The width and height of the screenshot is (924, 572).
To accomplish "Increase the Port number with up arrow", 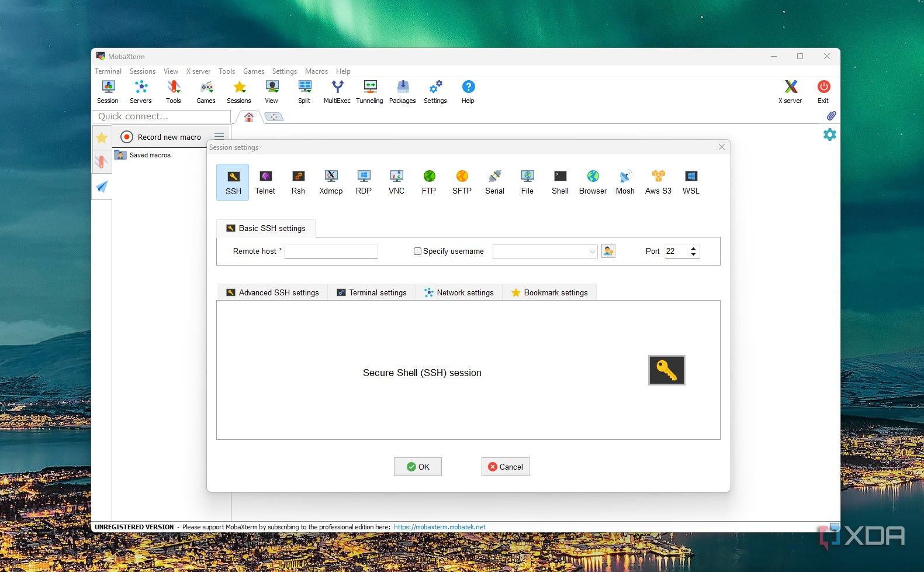I will 694,248.
